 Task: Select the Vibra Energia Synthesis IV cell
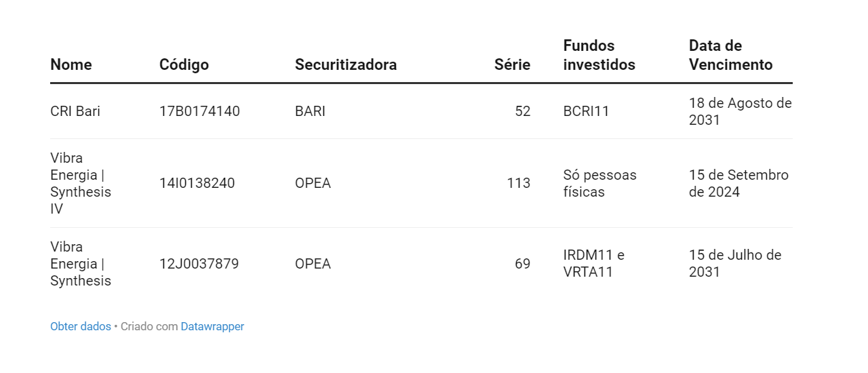coord(81,183)
